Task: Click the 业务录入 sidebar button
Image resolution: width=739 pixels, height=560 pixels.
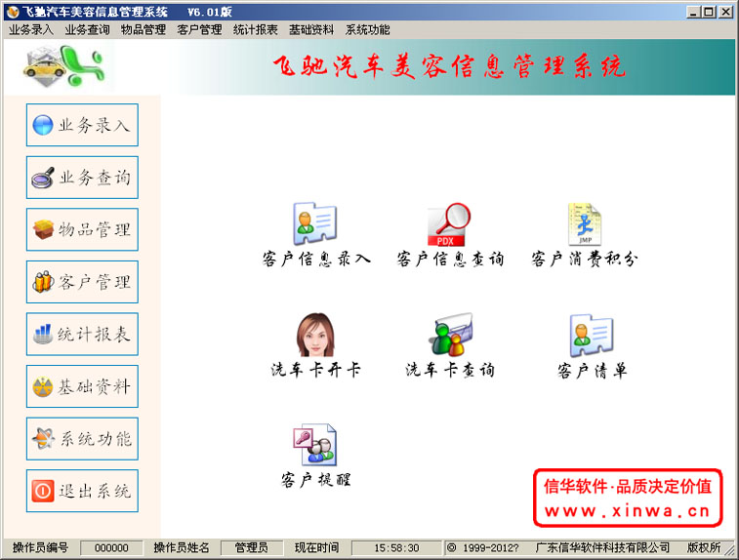Action: click(82, 125)
